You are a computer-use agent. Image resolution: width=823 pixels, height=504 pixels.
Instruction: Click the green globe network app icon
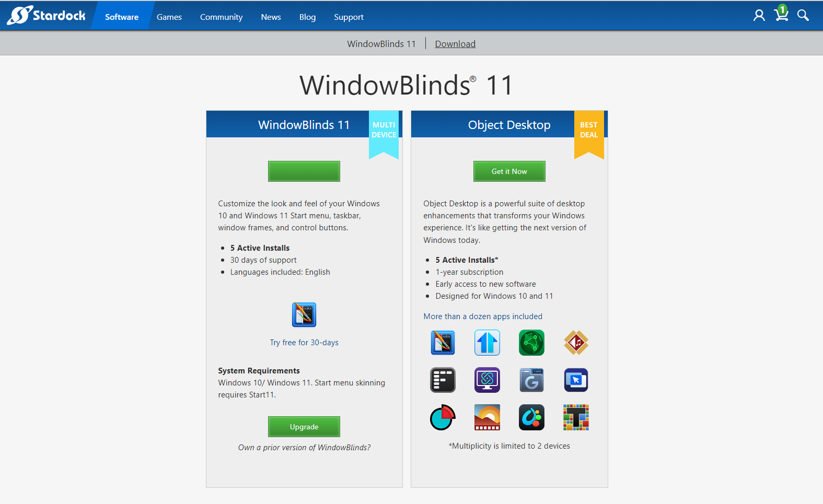[532, 343]
